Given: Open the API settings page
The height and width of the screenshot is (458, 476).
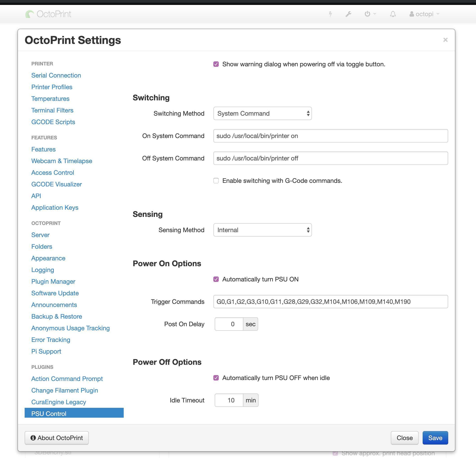Looking at the screenshot, I should point(36,196).
